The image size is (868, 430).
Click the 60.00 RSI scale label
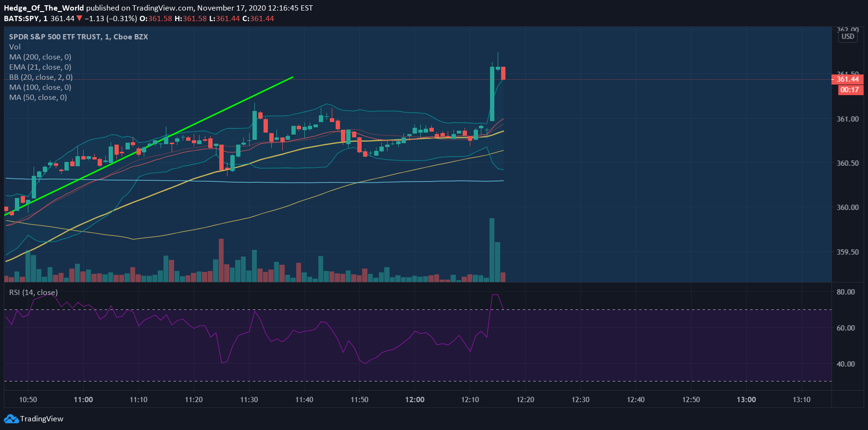pos(846,328)
